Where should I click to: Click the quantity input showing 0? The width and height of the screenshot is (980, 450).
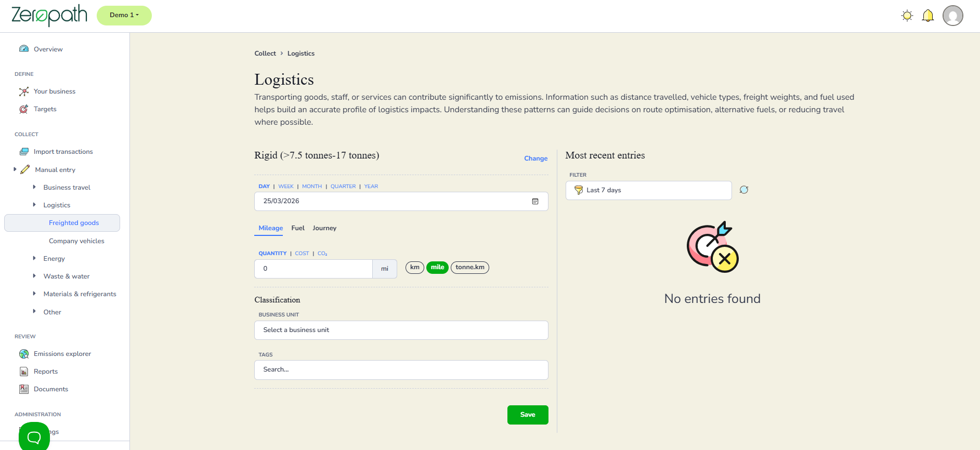pos(313,269)
